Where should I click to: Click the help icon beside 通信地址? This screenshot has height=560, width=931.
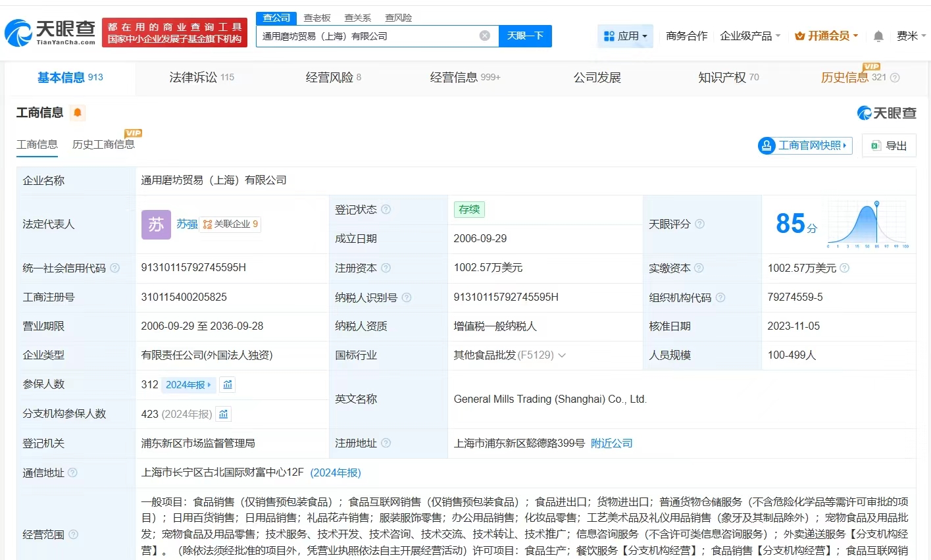73,472
